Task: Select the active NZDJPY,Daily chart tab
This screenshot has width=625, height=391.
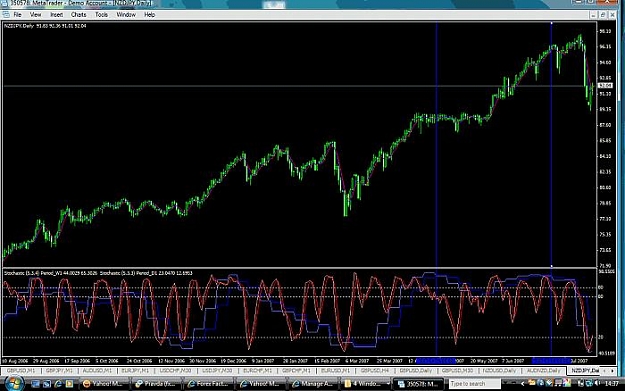Action: (x=585, y=371)
